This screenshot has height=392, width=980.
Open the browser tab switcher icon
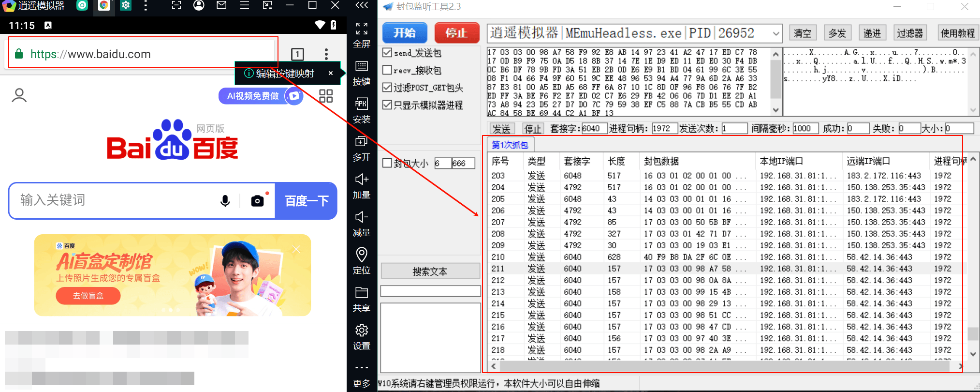pyautogui.click(x=297, y=54)
